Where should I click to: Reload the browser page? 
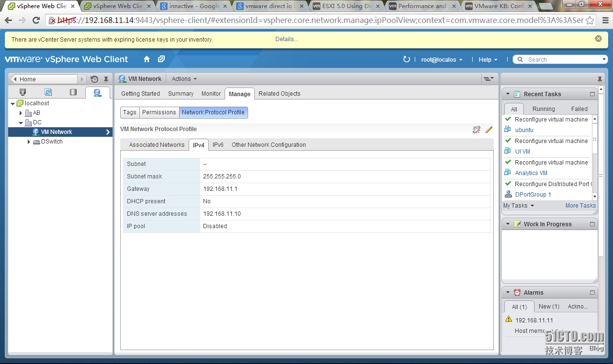[x=36, y=21]
